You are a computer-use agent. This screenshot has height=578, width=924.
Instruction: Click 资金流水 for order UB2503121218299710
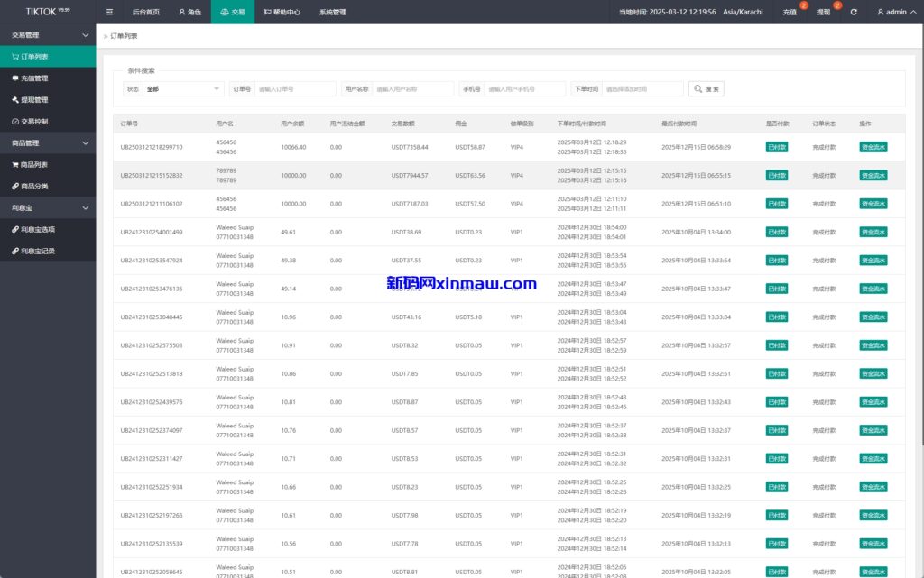click(873, 147)
